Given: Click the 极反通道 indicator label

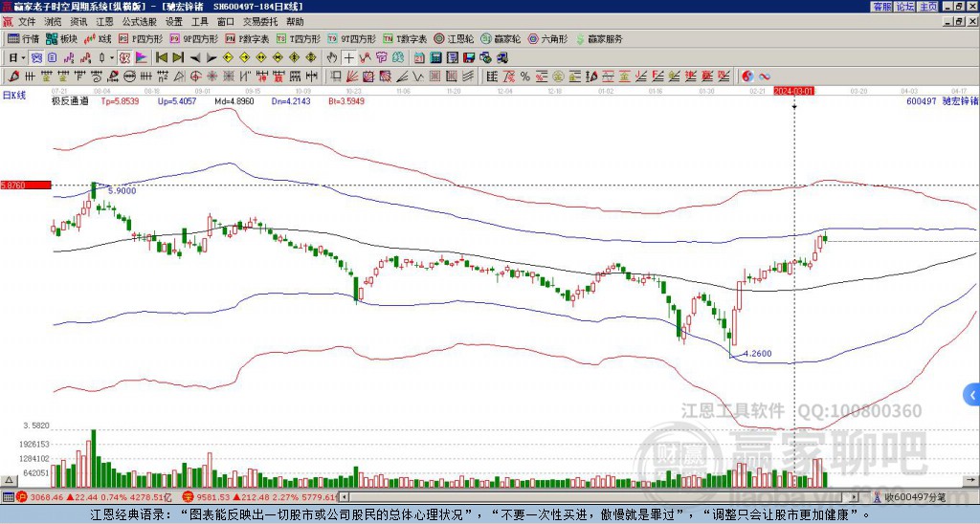Looking at the screenshot, I should tap(70, 101).
